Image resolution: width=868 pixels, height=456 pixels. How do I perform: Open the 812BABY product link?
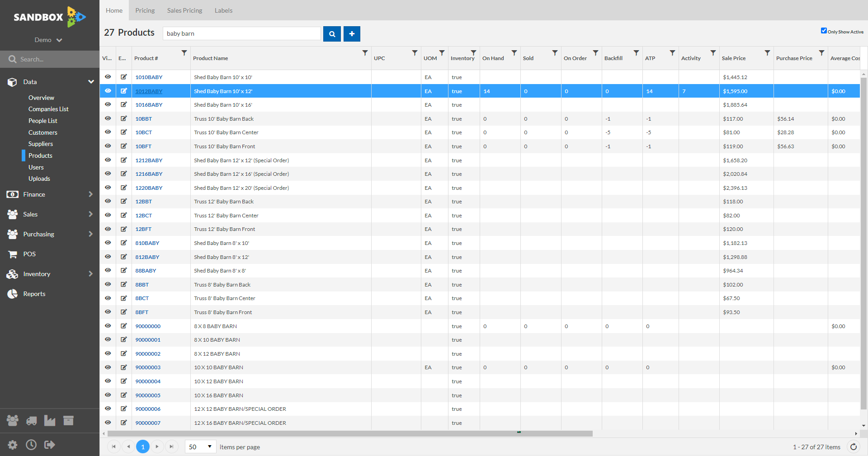tap(147, 257)
